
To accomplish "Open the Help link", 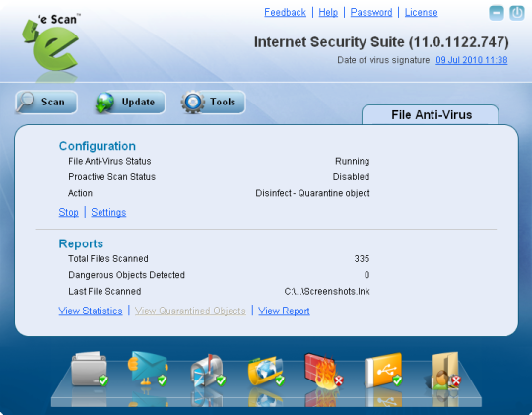I will 328,12.
